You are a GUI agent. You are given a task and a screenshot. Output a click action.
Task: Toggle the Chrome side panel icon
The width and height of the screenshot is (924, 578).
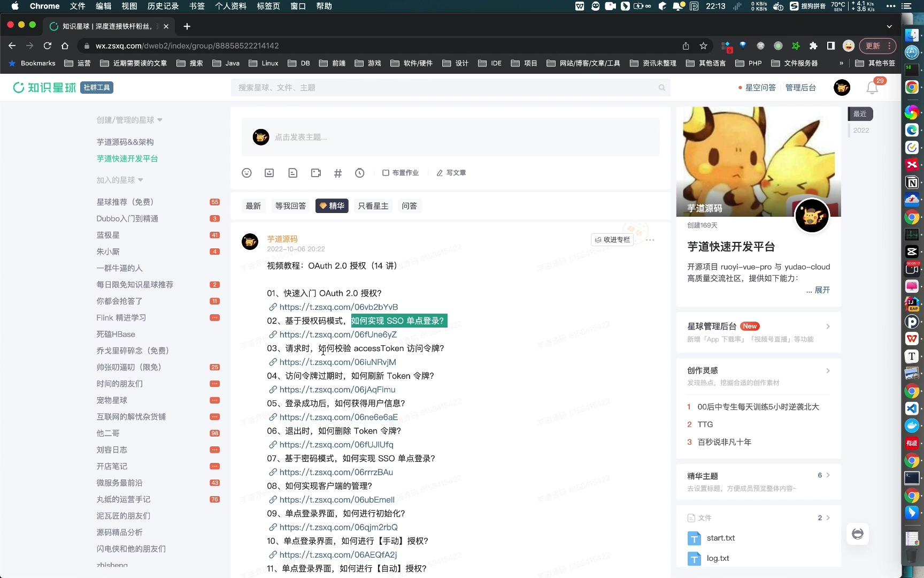tap(830, 46)
